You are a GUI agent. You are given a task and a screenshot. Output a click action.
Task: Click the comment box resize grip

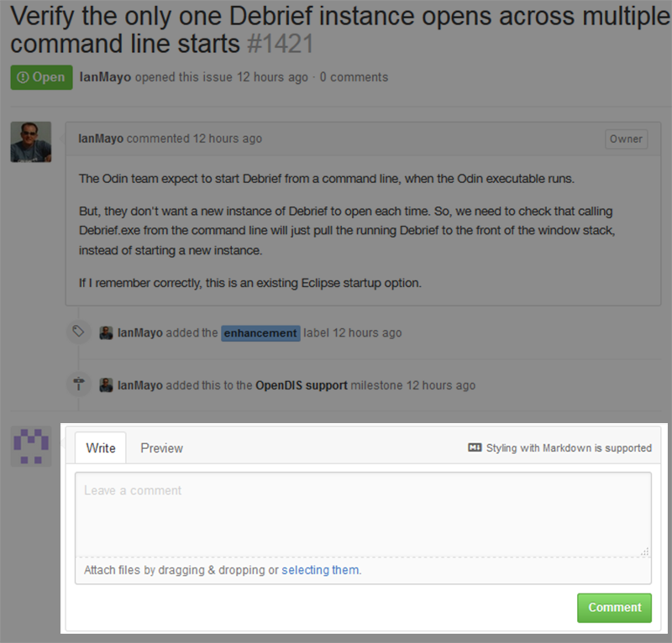[644, 552]
